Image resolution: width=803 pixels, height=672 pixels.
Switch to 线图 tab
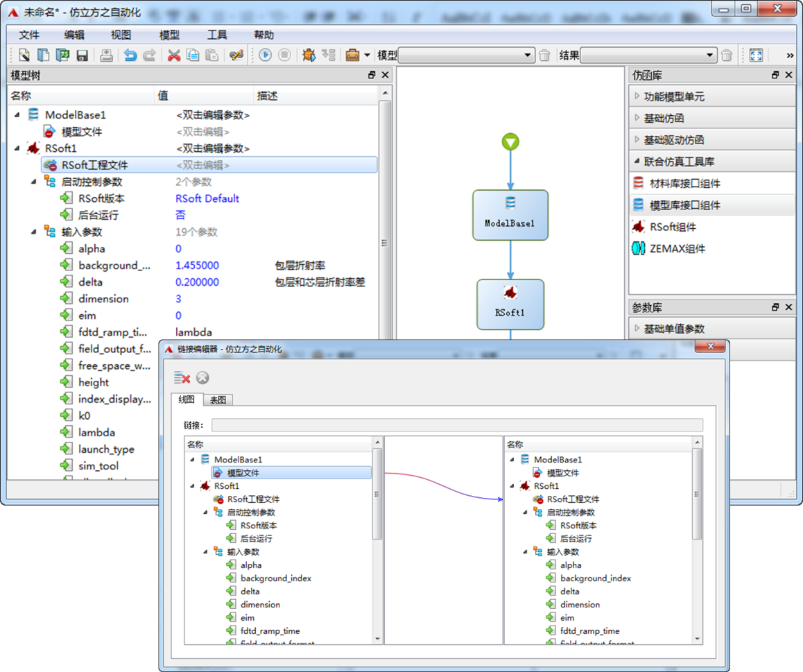(x=187, y=399)
